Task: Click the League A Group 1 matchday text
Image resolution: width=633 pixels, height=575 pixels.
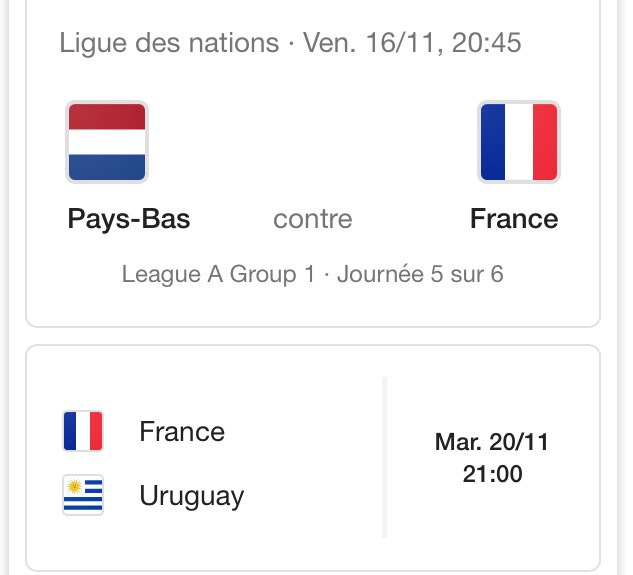Action: click(x=313, y=274)
